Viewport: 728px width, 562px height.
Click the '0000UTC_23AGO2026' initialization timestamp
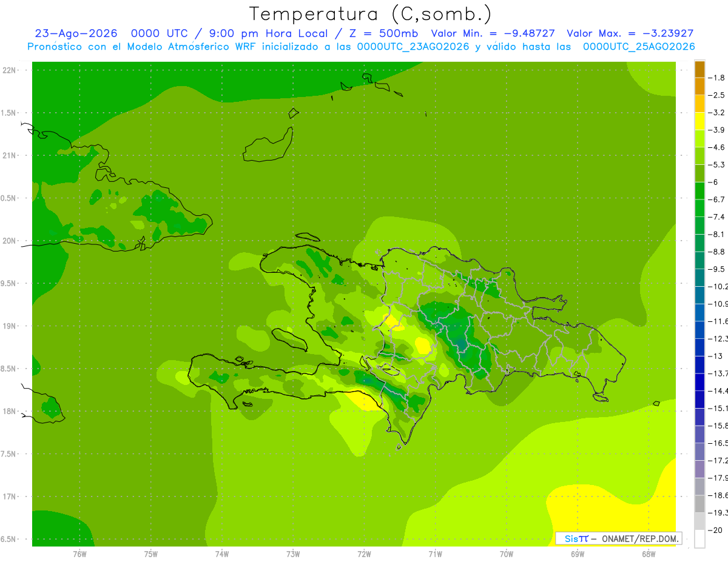coord(413,47)
